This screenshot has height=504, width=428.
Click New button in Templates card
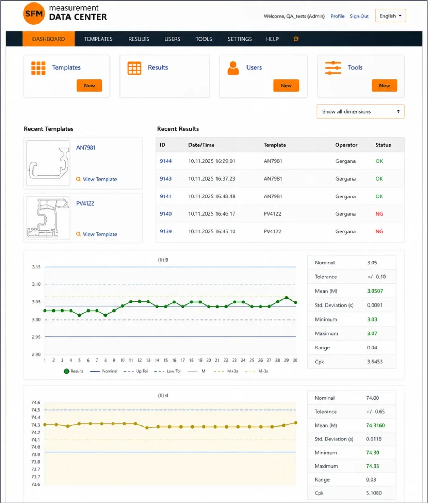coord(89,86)
